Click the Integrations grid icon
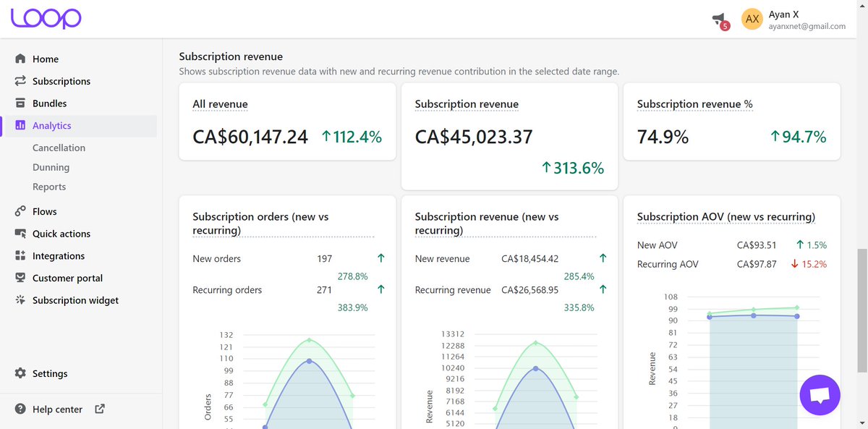868x429 pixels. pyautogui.click(x=20, y=256)
